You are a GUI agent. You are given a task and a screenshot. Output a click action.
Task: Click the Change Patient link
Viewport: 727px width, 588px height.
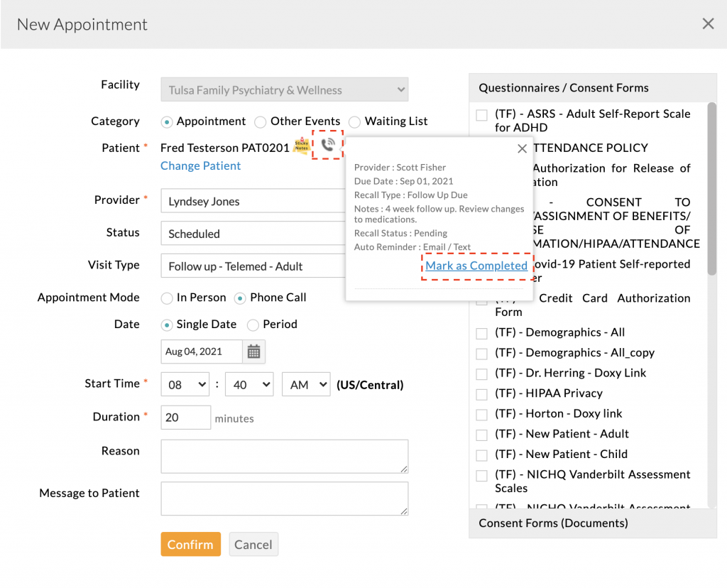[200, 166]
